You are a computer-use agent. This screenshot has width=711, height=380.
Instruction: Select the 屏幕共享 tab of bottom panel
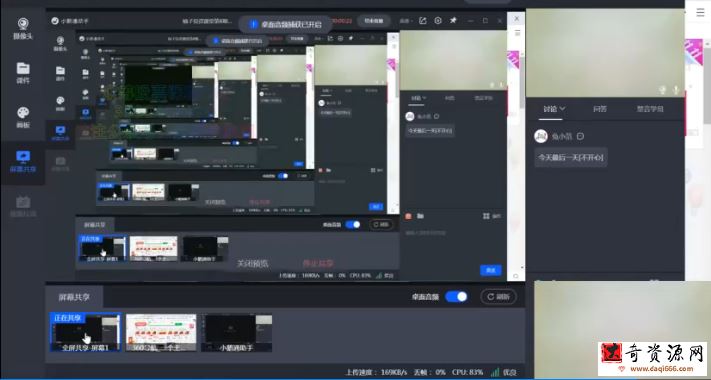point(74,297)
